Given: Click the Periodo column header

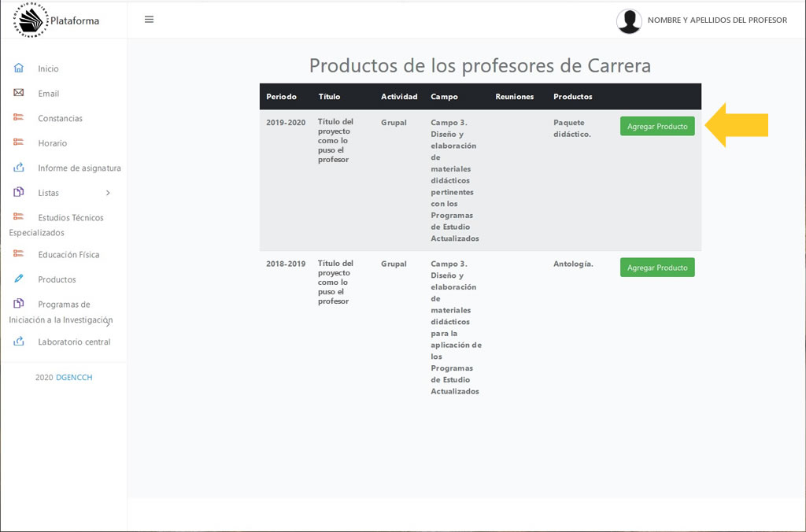Looking at the screenshot, I should 281,97.
